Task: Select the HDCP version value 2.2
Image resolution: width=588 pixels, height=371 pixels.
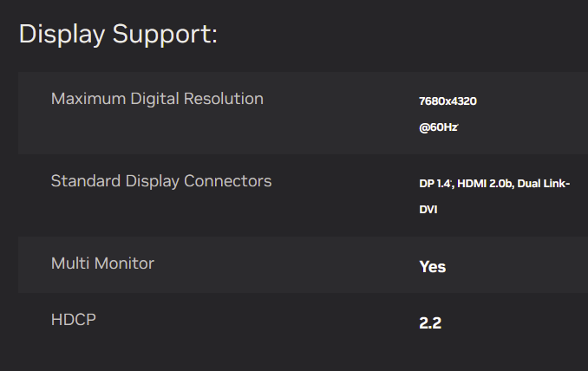Action: point(430,323)
